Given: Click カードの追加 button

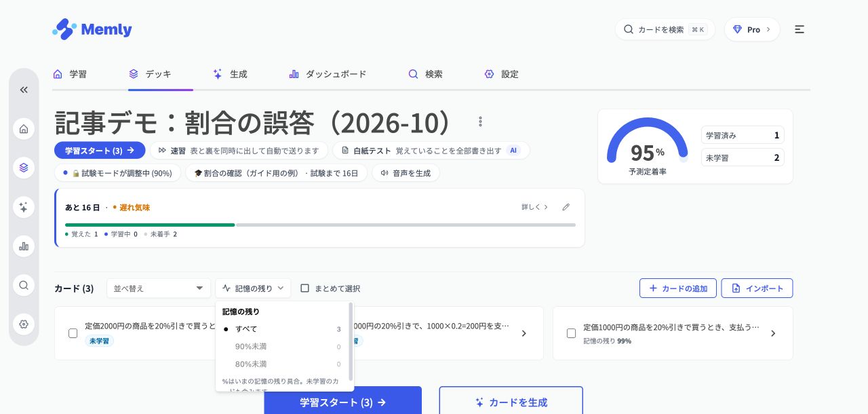Looking at the screenshot, I should 677,288.
